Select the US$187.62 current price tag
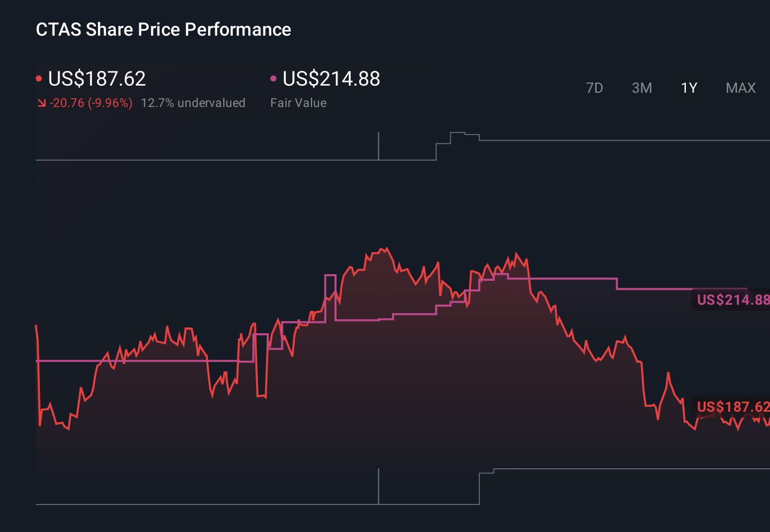Viewport: 770px width, 532px height. (732, 407)
